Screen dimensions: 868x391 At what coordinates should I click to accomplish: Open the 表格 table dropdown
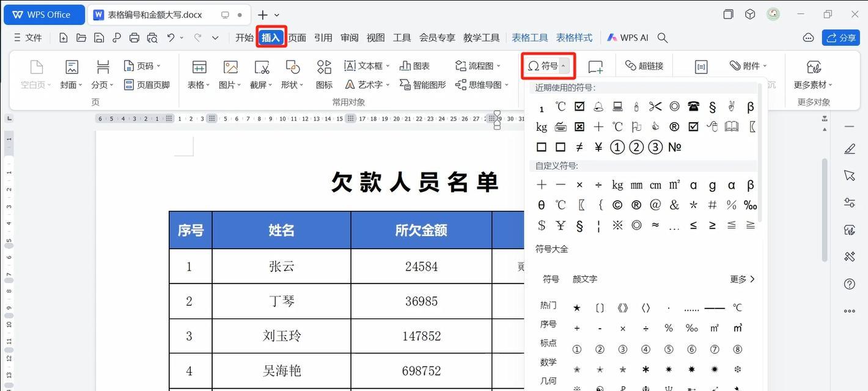pyautogui.click(x=199, y=75)
